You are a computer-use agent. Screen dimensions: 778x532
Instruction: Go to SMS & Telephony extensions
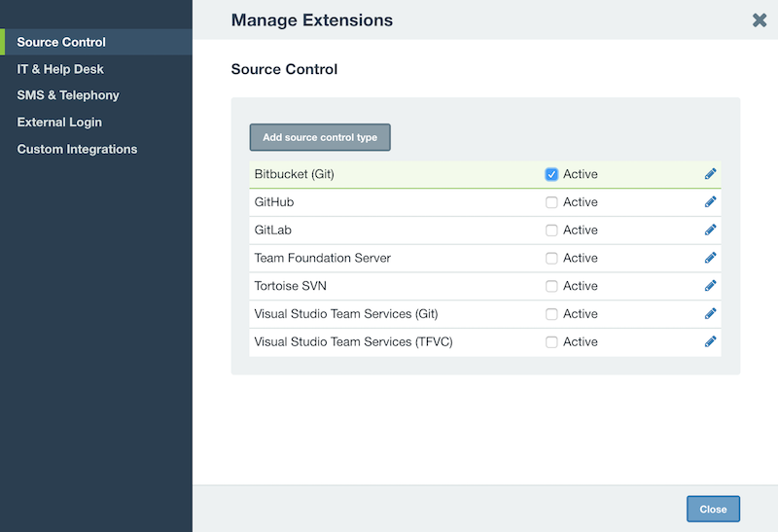pos(68,95)
